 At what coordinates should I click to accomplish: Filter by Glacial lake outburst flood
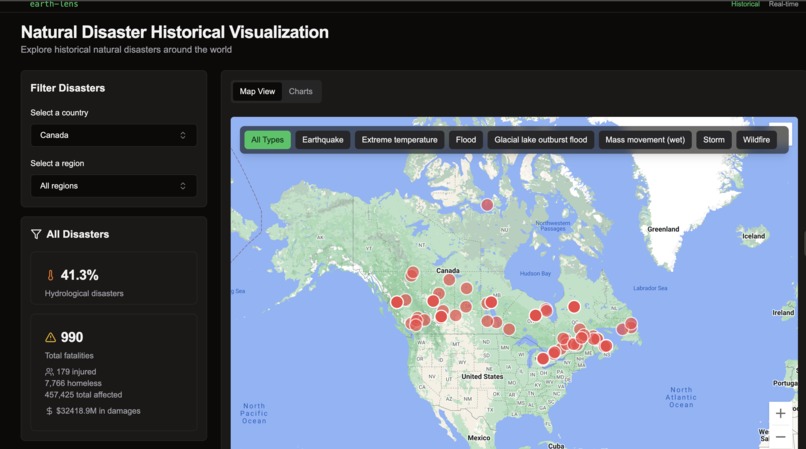click(x=541, y=140)
